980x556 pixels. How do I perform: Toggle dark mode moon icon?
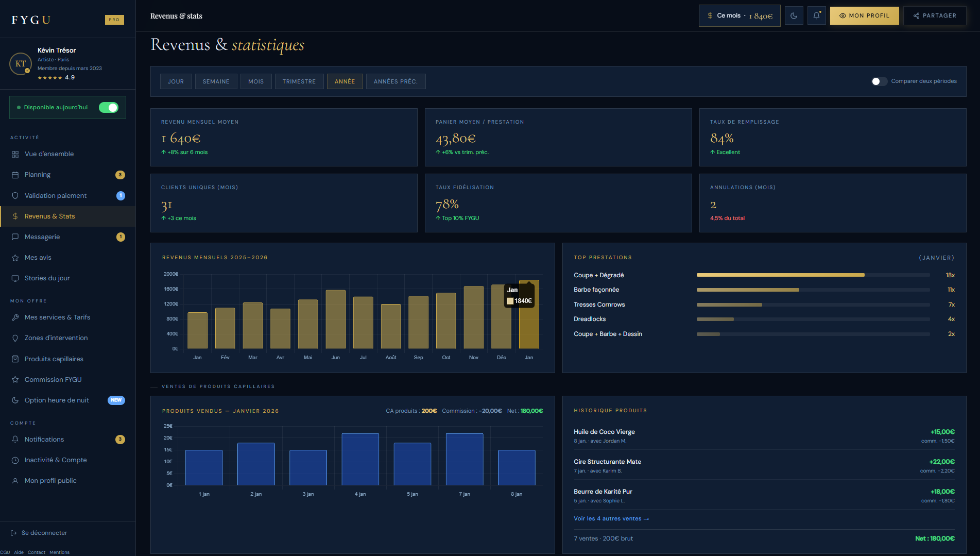pyautogui.click(x=794, y=15)
